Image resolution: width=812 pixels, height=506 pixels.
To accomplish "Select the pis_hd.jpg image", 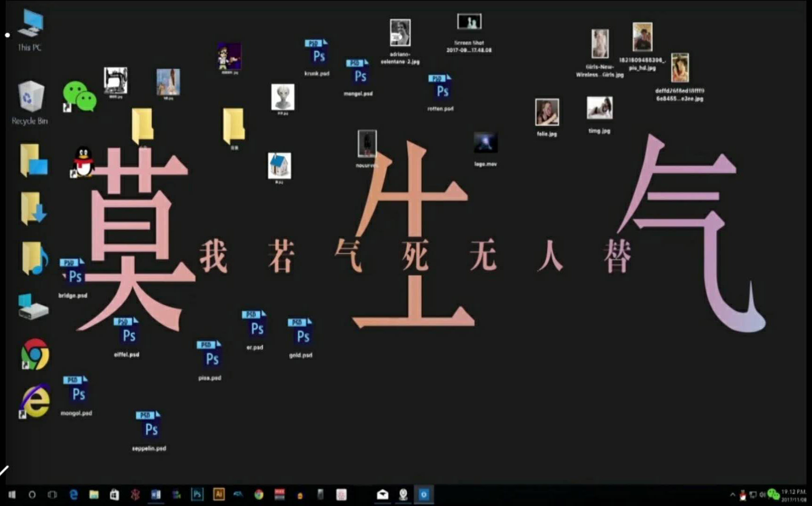I will (642, 47).
